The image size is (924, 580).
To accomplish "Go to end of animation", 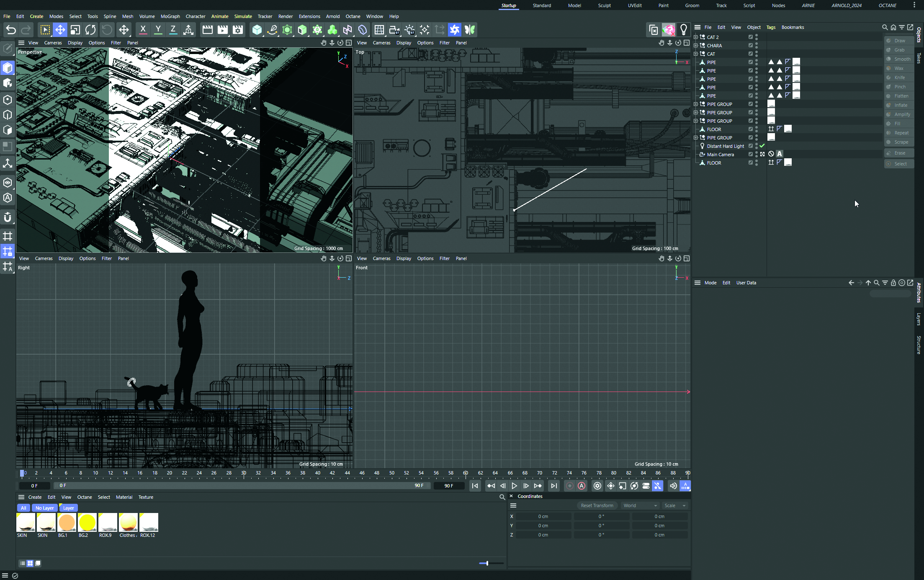I will point(553,486).
